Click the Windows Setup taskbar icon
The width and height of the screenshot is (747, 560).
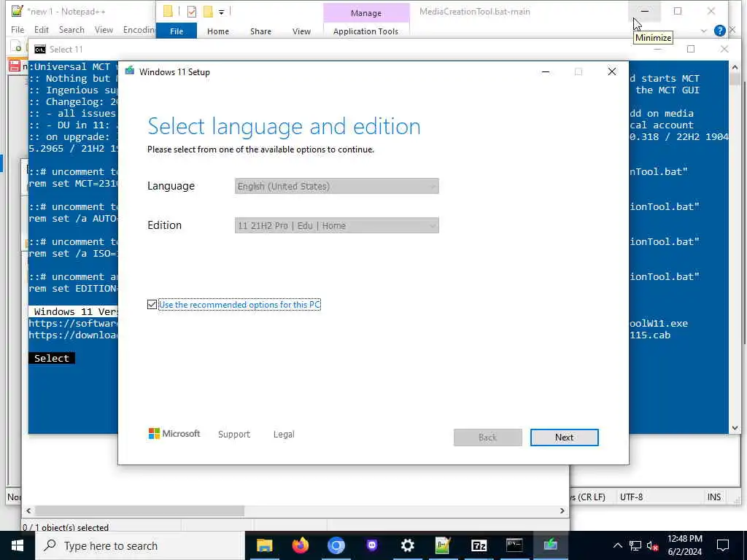click(x=550, y=545)
